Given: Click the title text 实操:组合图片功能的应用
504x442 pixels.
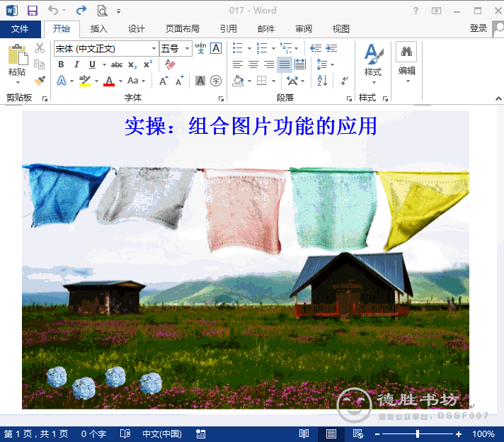Looking at the screenshot, I should 251,126.
